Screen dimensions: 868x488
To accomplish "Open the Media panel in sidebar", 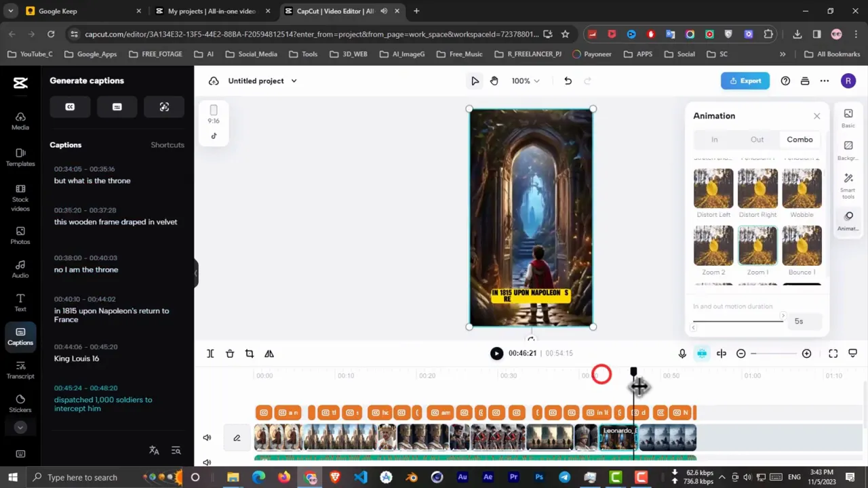I will [20, 121].
